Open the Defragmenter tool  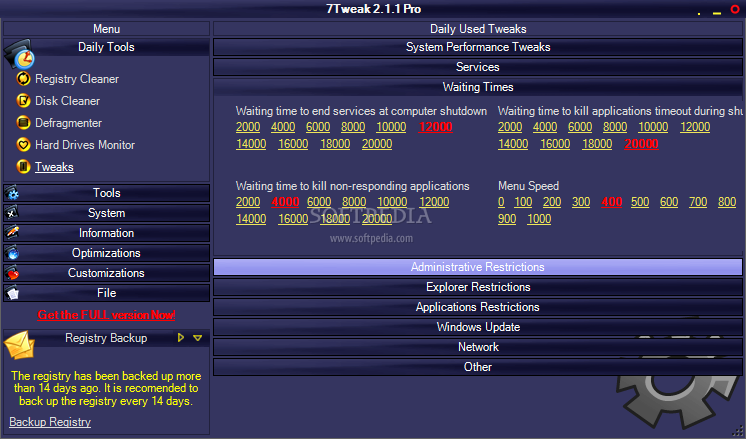(x=69, y=123)
